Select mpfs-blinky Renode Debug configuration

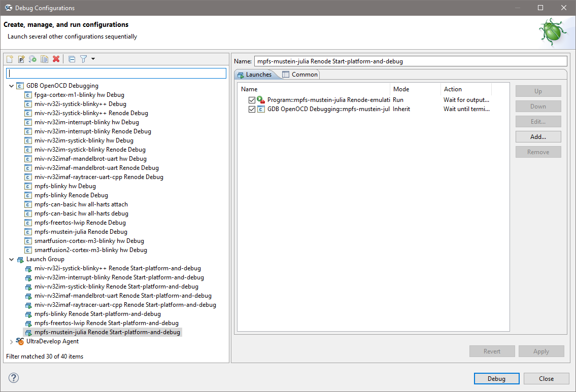click(71, 196)
